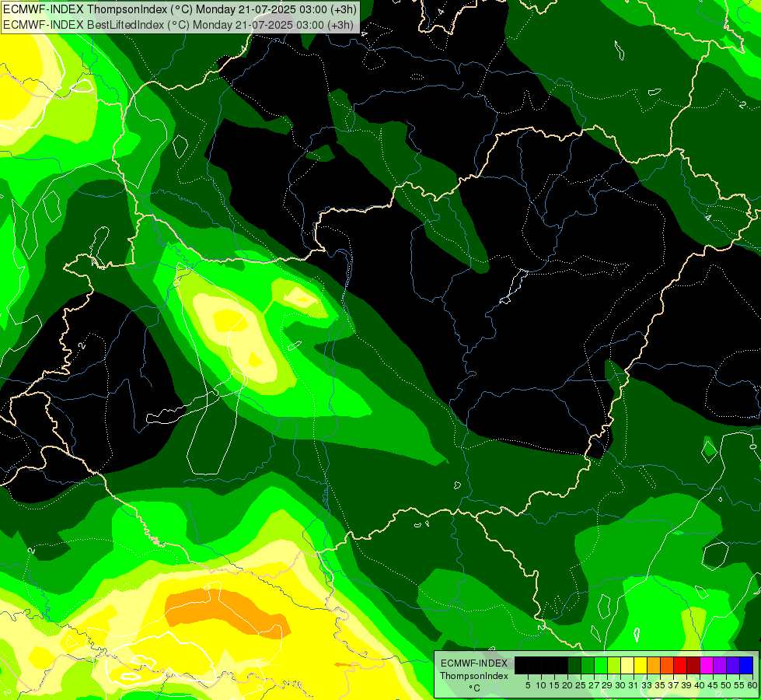The width and height of the screenshot is (761, 700).
Task: Select the blue 55–60 legend swatch
Action: [x=746, y=665]
